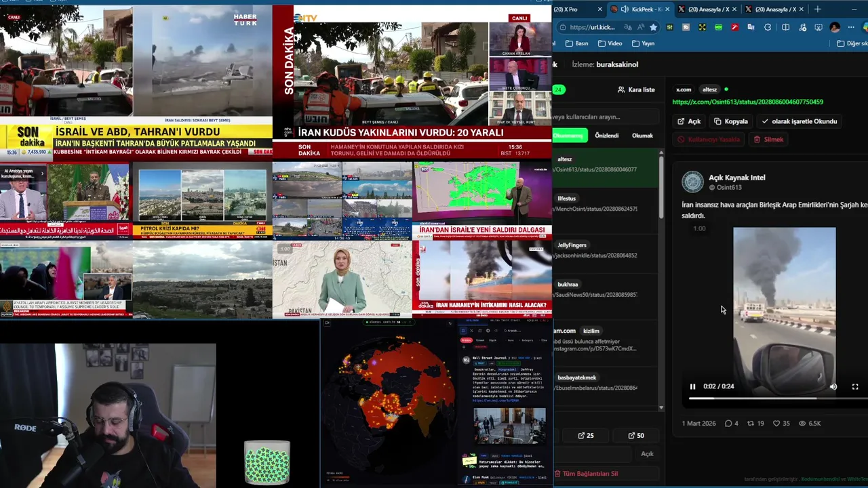
Task: Click the browser address bar URL
Action: point(592,27)
